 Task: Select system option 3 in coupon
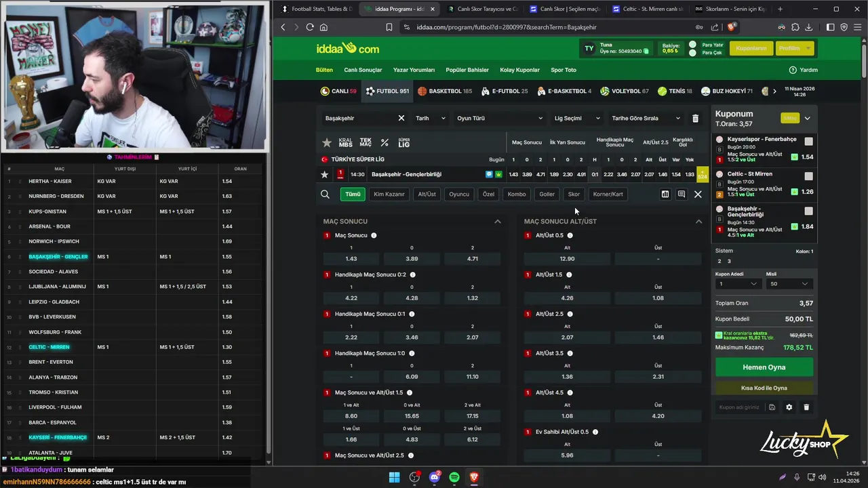coord(729,261)
